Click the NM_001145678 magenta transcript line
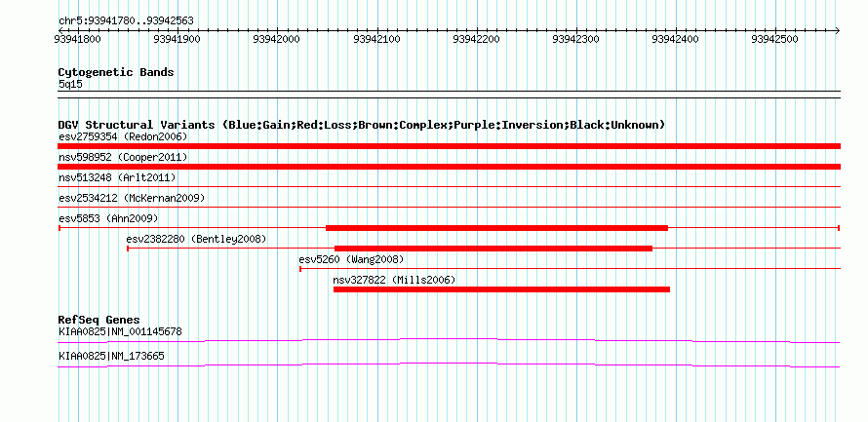868x422 pixels. point(449,341)
